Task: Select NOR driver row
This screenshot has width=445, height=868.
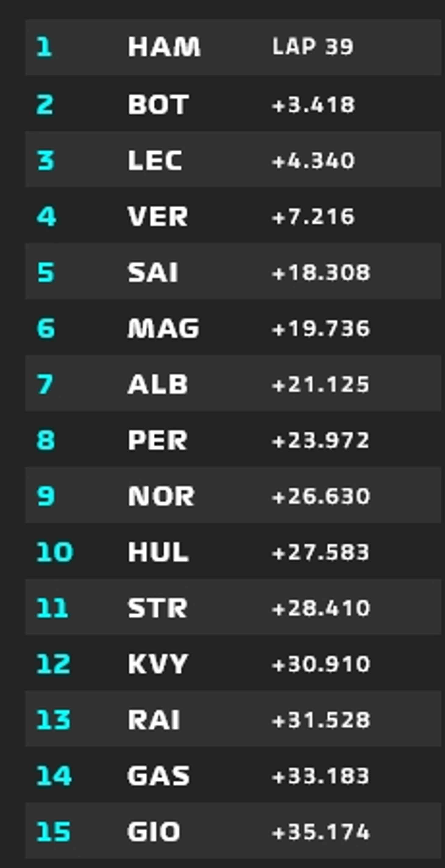Action: pyautogui.click(x=233, y=495)
